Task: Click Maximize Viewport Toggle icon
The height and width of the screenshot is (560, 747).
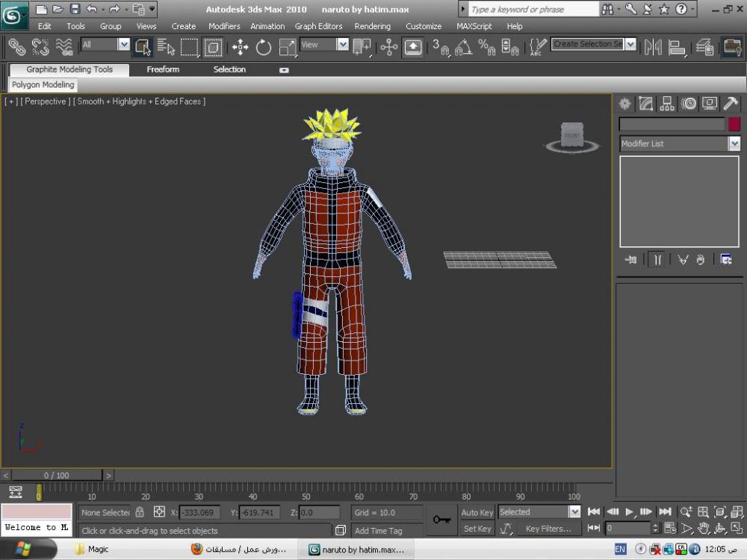Action: click(x=737, y=528)
